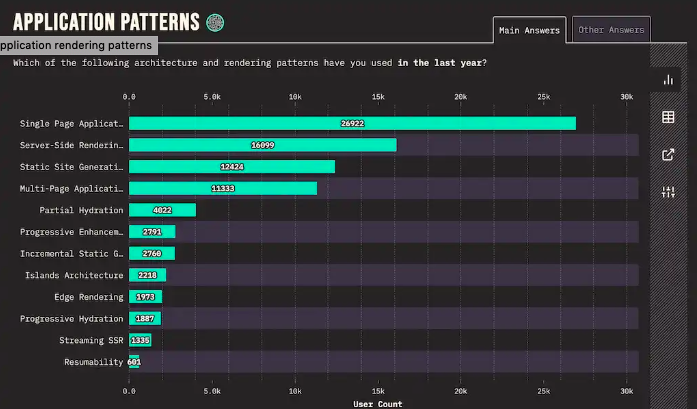Click the Multi-Page Application bar

[223, 188]
